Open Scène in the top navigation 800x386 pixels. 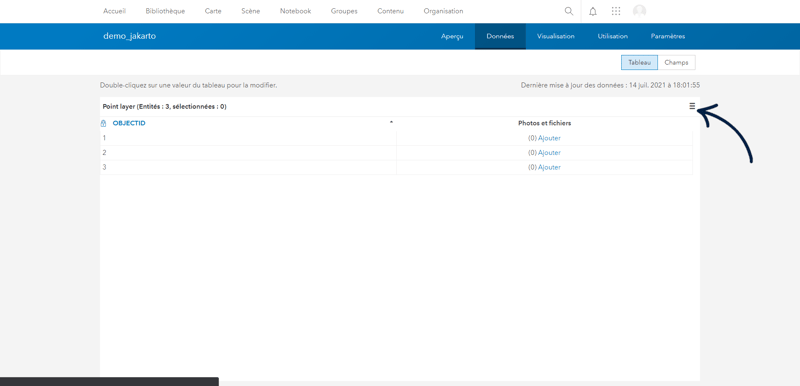tap(251, 11)
